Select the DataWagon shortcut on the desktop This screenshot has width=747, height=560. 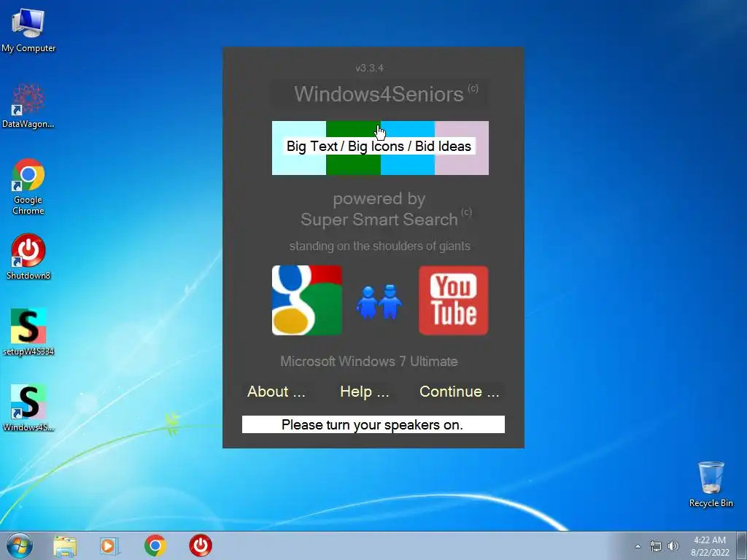tap(28, 106)
